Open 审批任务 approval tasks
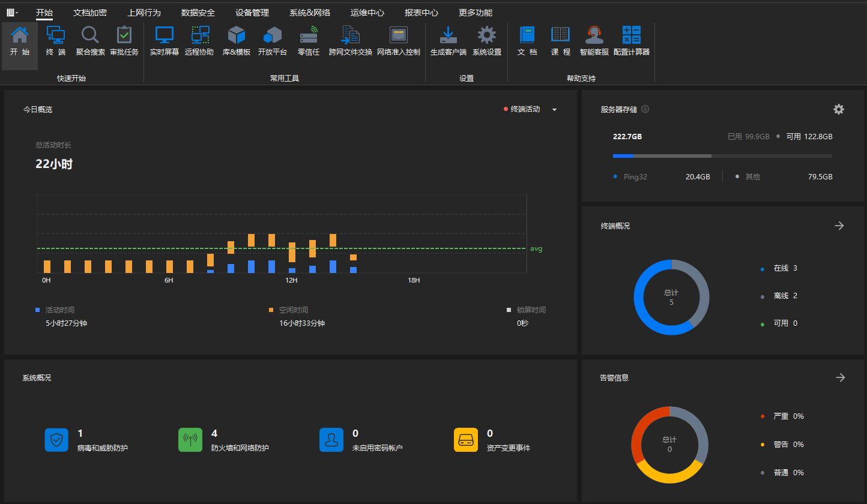This screenshot has height=504, width=867. [x=124, y=35]
